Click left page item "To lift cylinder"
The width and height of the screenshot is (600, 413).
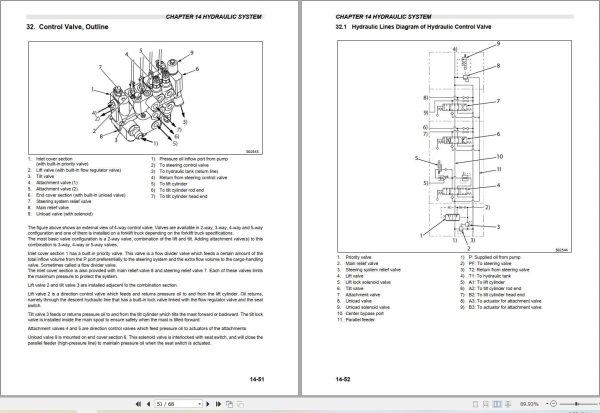(173, 184)
